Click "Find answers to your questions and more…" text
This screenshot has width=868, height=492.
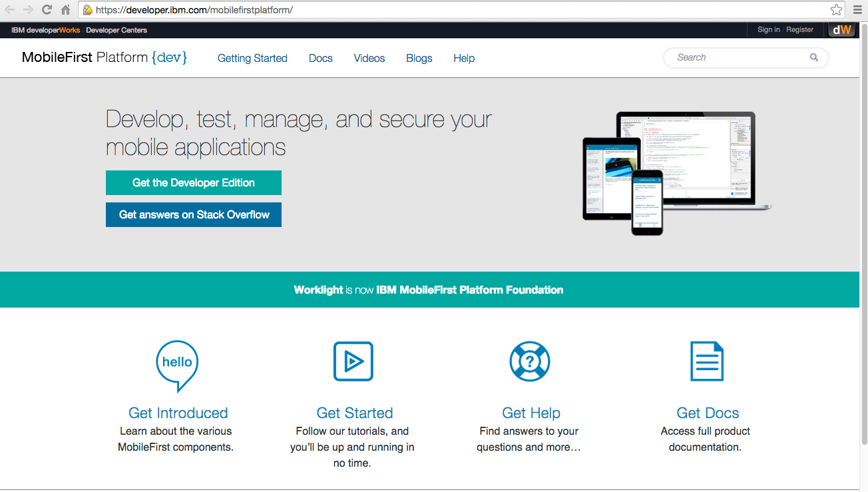pos(529,439)
